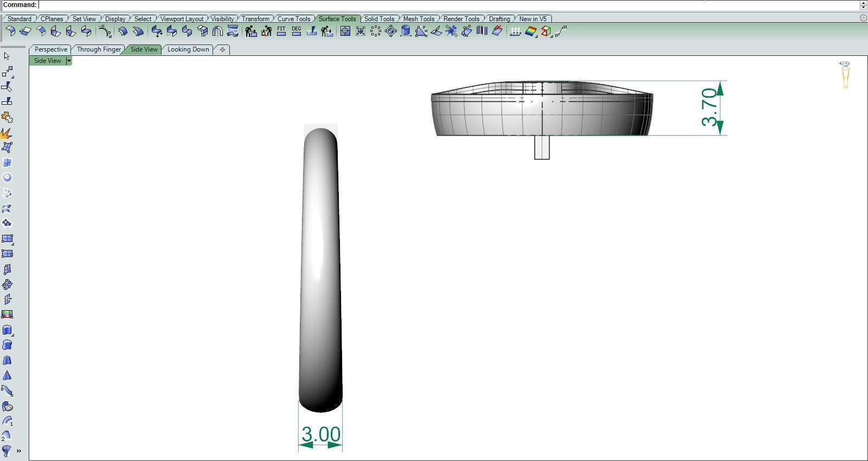Click the upward arrows direction icon
Viewport: 868px width, 461px height.
click(x=516, y=31)
